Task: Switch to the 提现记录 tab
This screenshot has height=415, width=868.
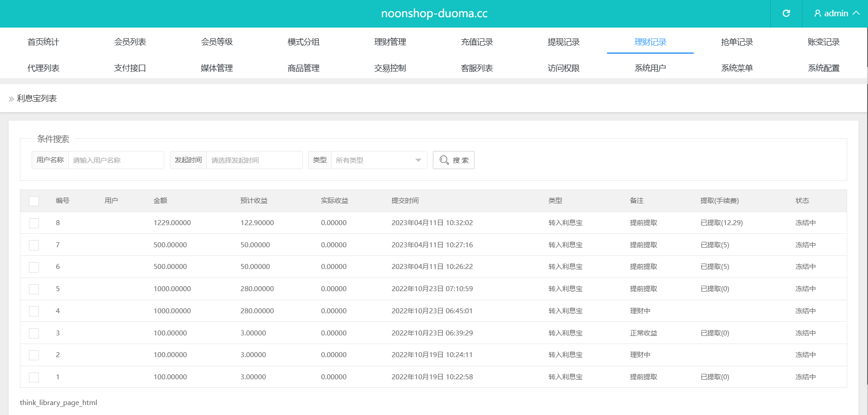Action: tap(563, 42)
